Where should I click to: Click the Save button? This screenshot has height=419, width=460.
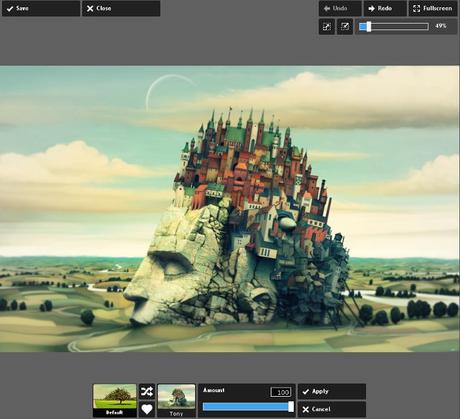pyautogui.click(x=41, y=8)
